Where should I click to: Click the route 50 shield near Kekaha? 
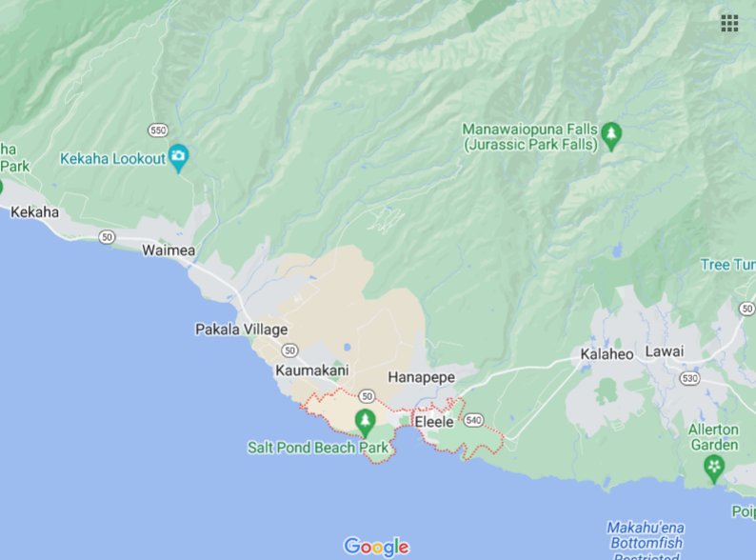(x=107, y=237)
